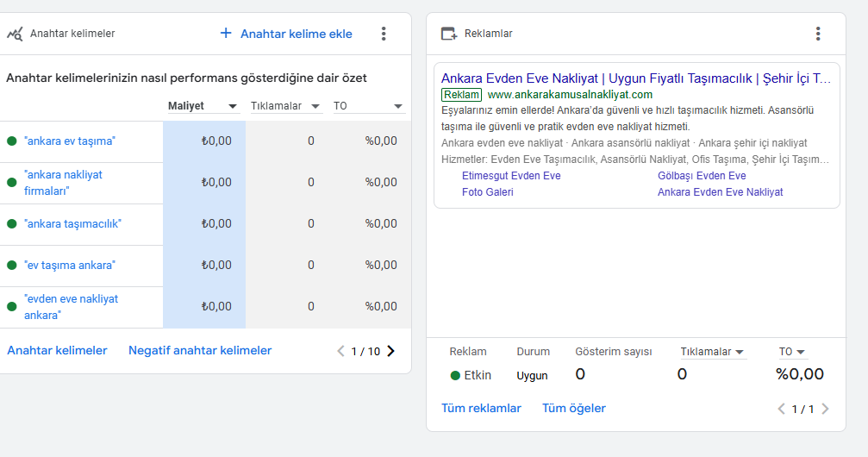Screen dimensions: 868x457
Task: Click Etimesgut Evden Eve sitelink
Action: point(511,176)
